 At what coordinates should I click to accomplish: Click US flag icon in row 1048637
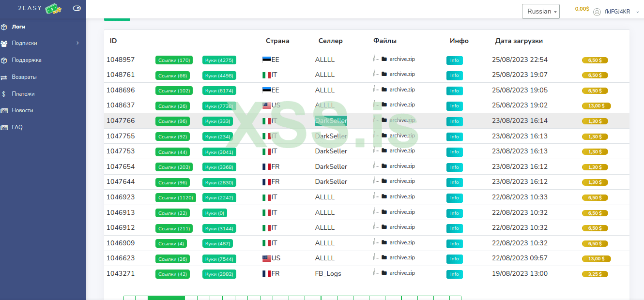pyautogui.click(x=267, y=105)
